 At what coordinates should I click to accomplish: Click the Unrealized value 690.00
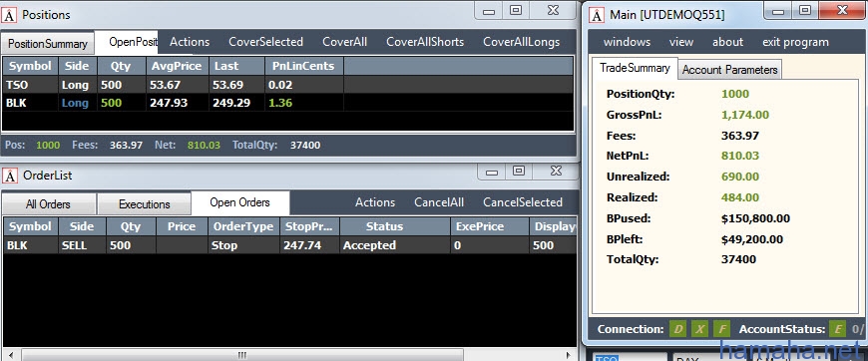[x=740, y=177]
